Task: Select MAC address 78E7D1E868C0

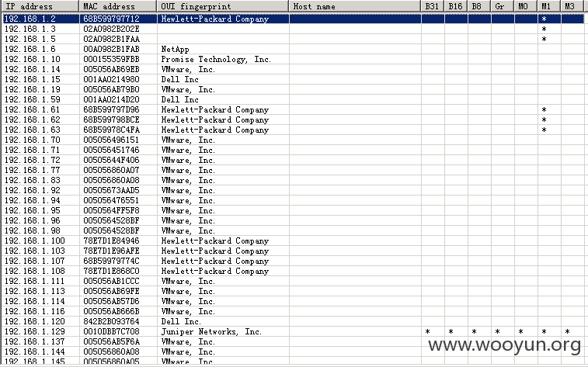Action: tap(111, 272)
